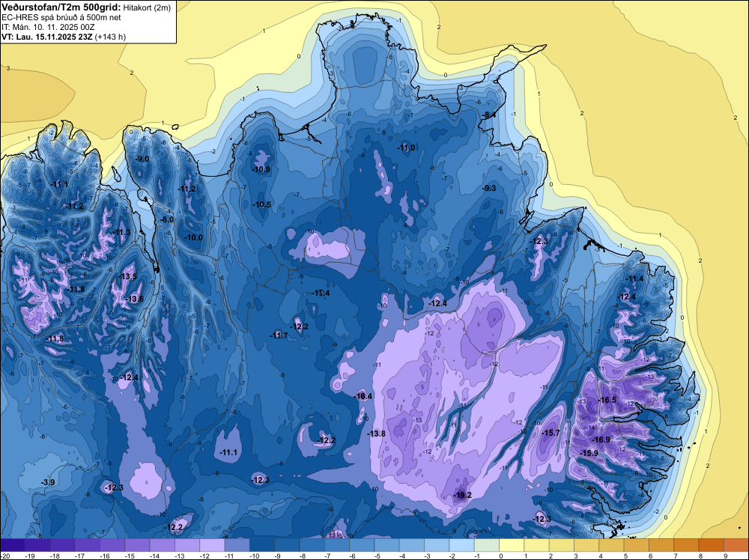
Task: Click the -11.3 temperature label
Action: (121, 232)
